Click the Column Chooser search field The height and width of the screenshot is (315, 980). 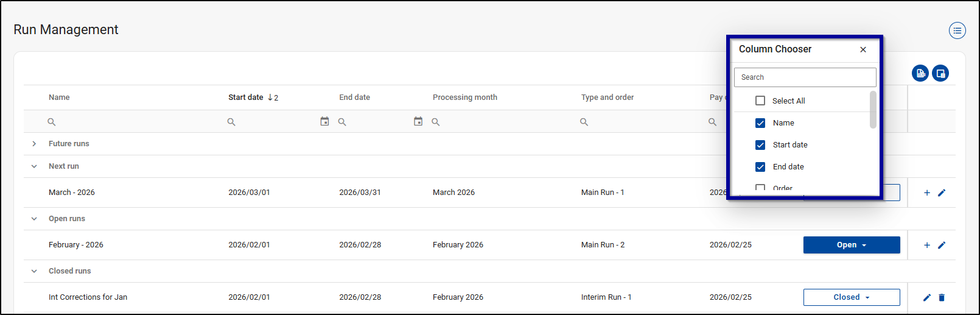(x=805, y=77)
